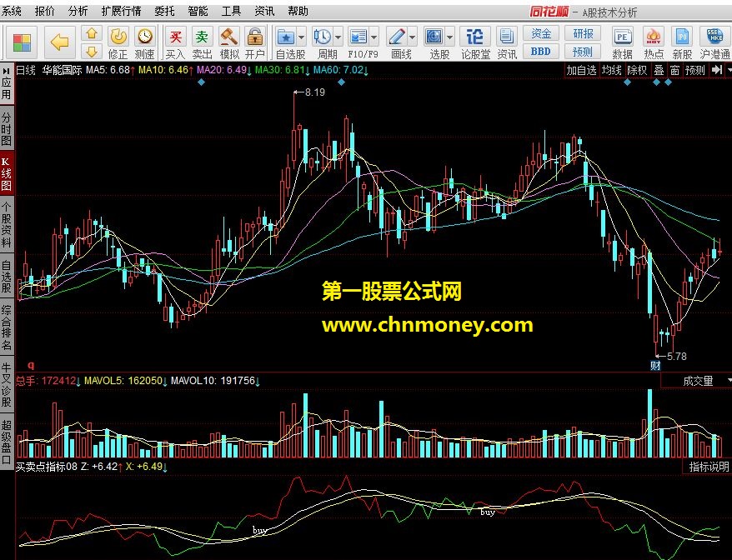Click the up arrow page button
Image resolution: width=732 pixels, height=560 pixels.
click(x=92, y=33)
